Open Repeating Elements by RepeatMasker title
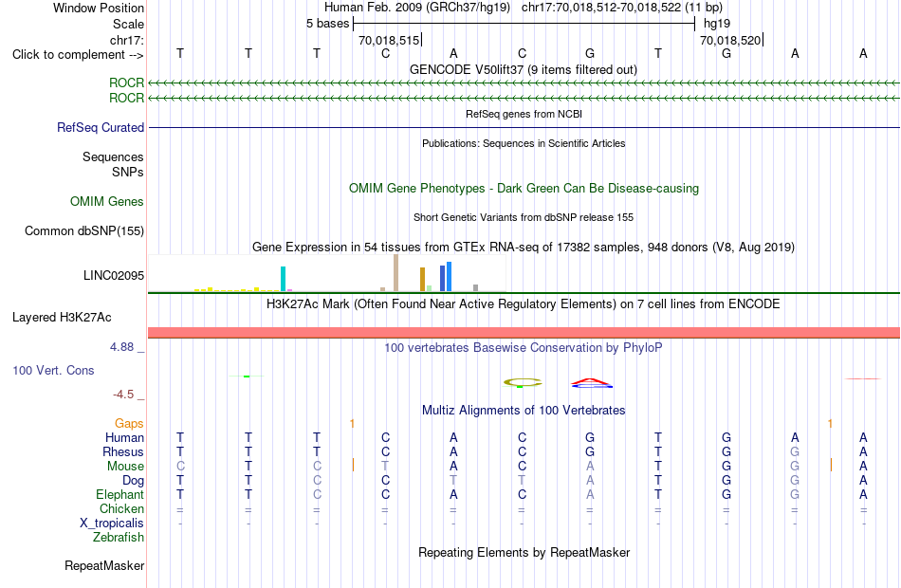The height and width of the screenshot is (588, 901). click(524, 553)
